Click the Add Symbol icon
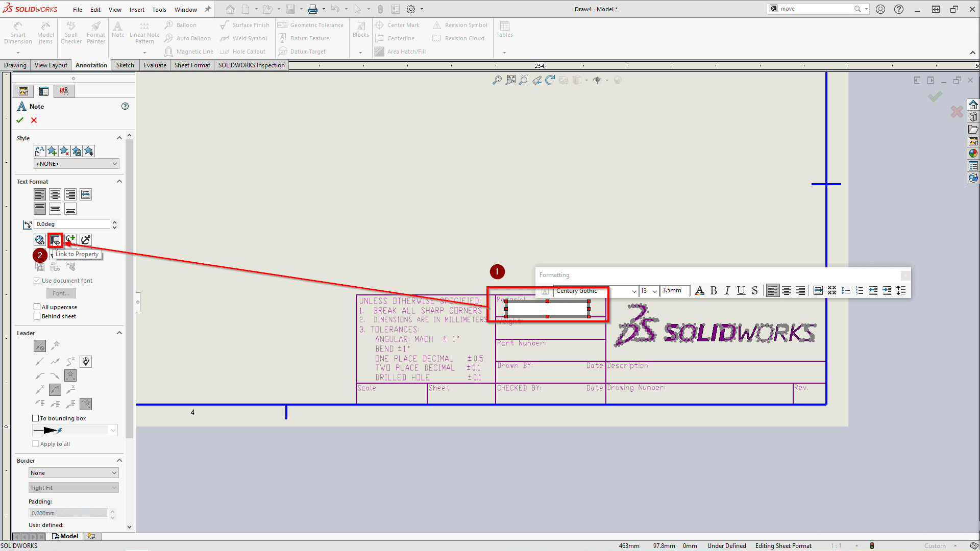The image size is (980, 551). (70, 240)
